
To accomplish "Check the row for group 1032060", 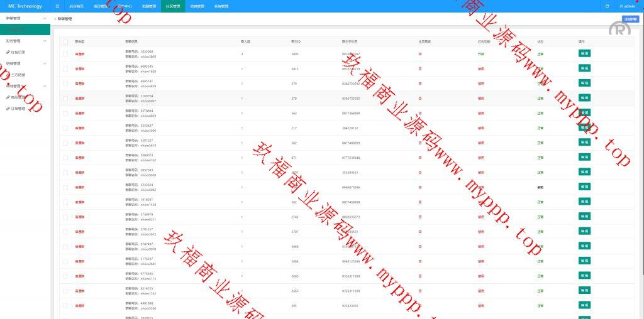I will [x=65, y=54].
